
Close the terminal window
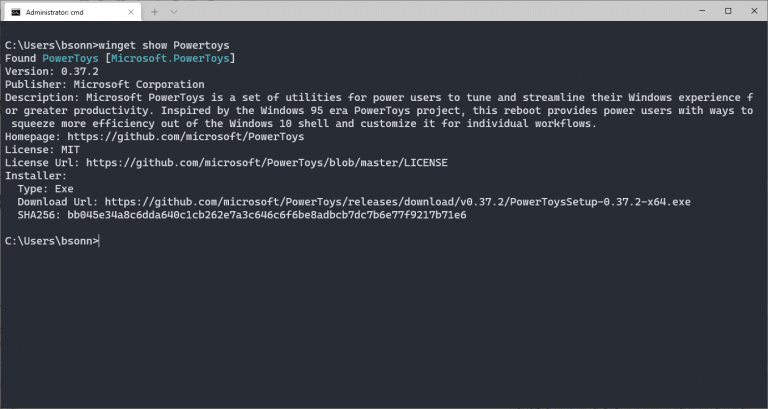tap(754, 11)
